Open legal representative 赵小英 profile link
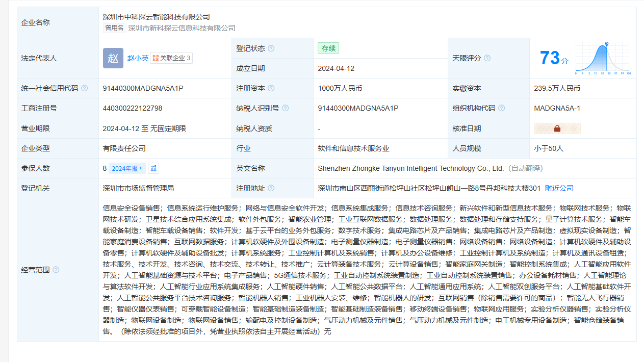The image size is (644, 362). (x=138, y=58)
